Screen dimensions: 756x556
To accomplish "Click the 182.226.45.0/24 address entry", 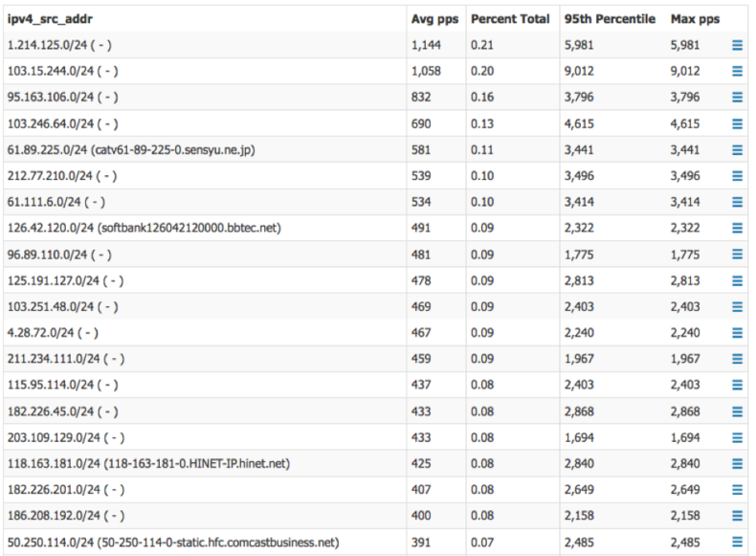I will 62,411.
